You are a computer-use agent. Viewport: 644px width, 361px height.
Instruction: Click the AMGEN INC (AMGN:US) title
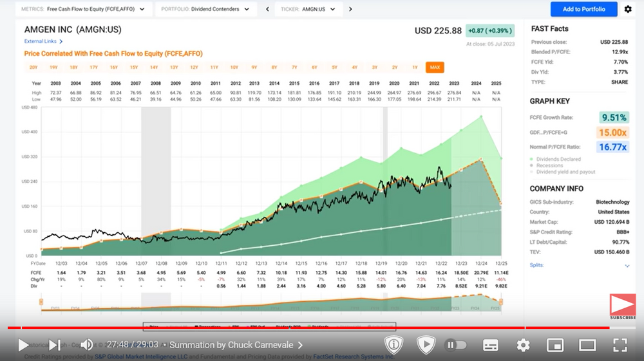coord(73,30)
